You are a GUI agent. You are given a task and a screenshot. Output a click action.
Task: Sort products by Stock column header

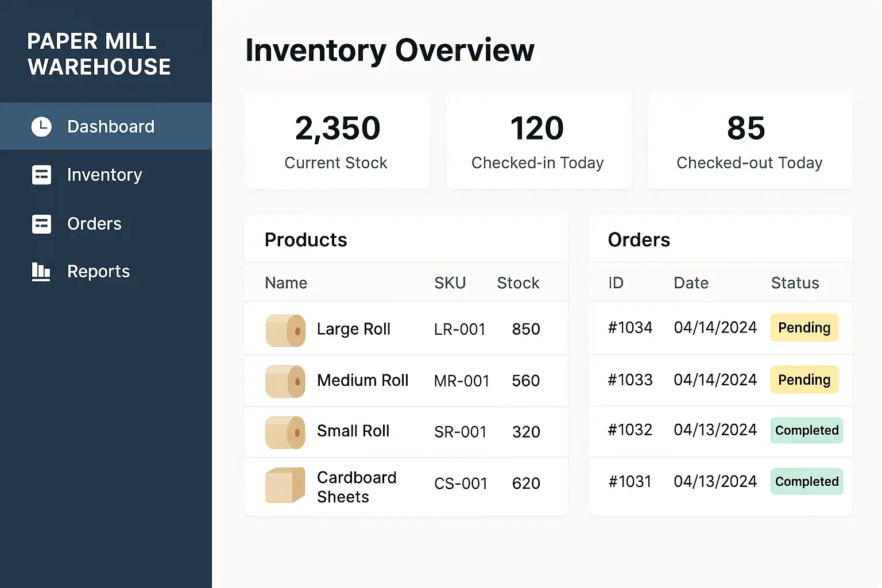pos(518,283)
